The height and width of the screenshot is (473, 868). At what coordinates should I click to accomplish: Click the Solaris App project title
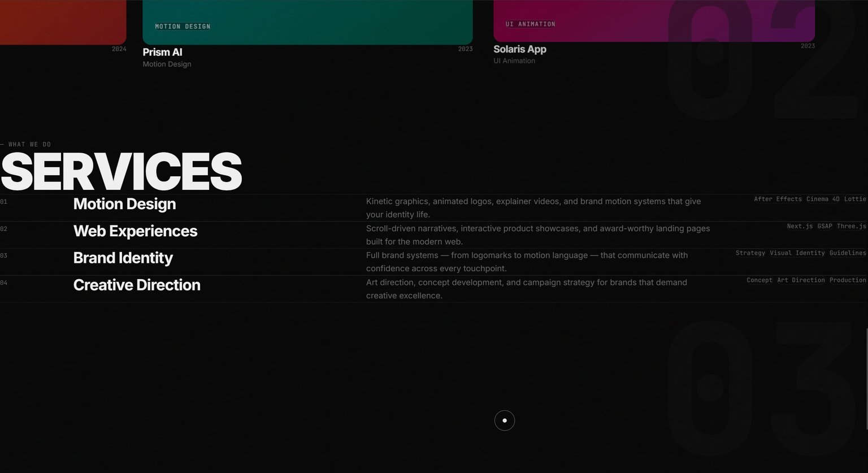(520, 49)
